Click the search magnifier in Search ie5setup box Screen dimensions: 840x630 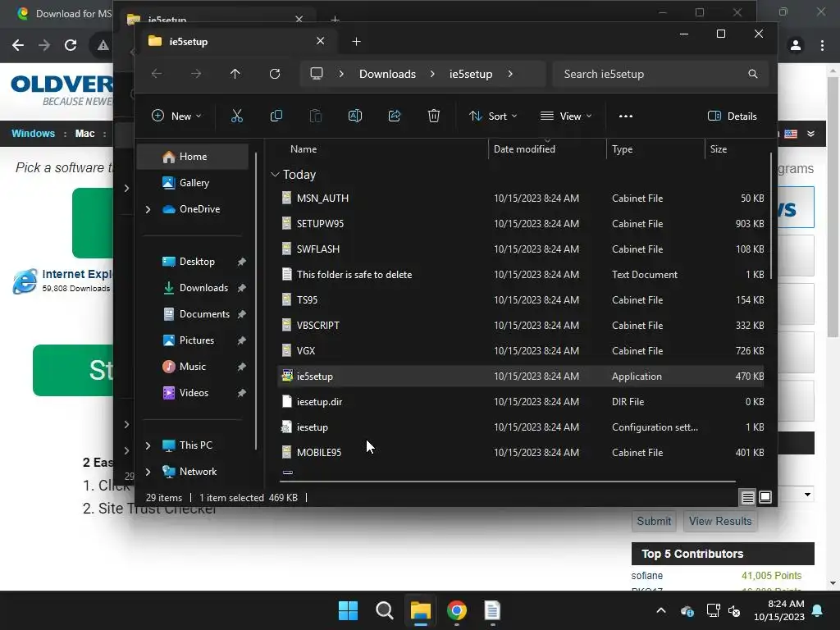pos(753,74)
